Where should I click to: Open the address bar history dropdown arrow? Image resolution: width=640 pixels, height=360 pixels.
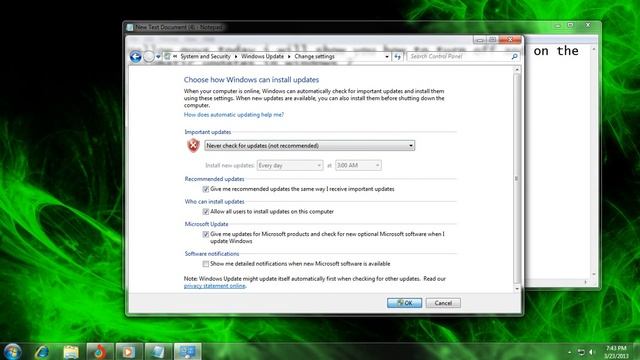click(387, 57)
